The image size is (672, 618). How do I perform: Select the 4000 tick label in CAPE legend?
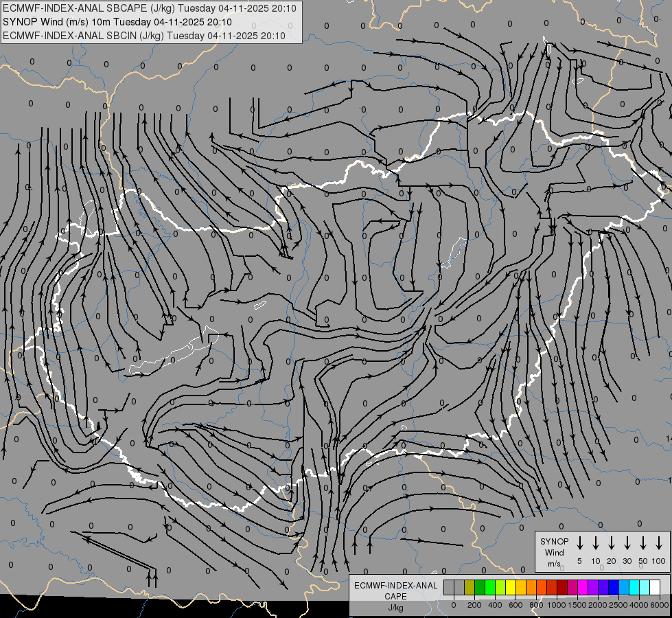coord(639,605)
